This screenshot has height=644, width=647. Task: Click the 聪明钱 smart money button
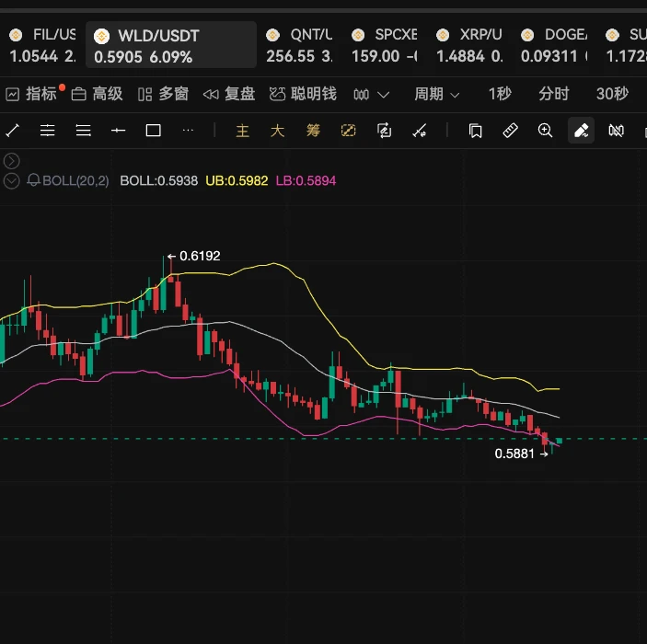click(303, 94)
